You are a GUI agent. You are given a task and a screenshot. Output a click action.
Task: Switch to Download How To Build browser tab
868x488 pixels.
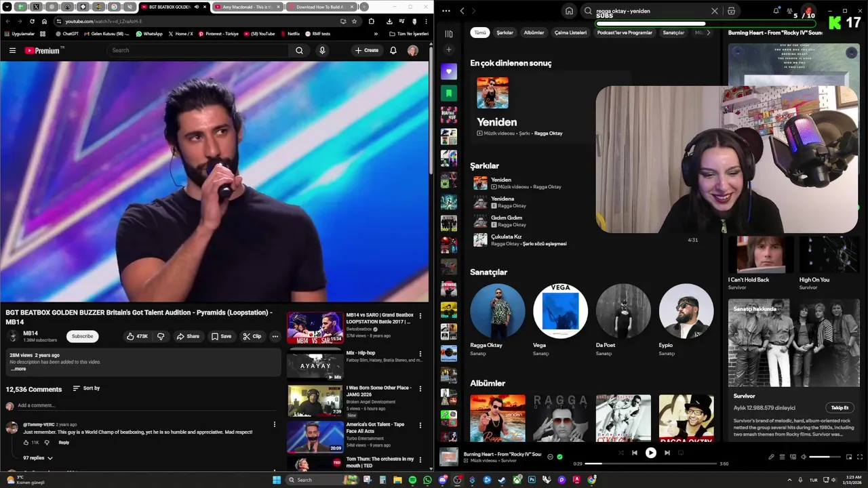click(x=319, y=7)
